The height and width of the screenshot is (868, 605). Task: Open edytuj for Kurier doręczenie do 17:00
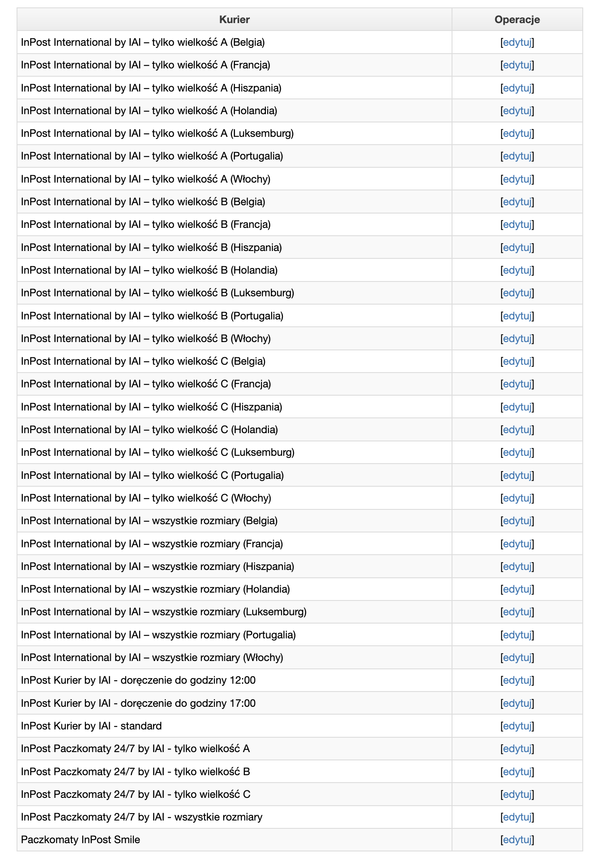(x=517, y=703)
